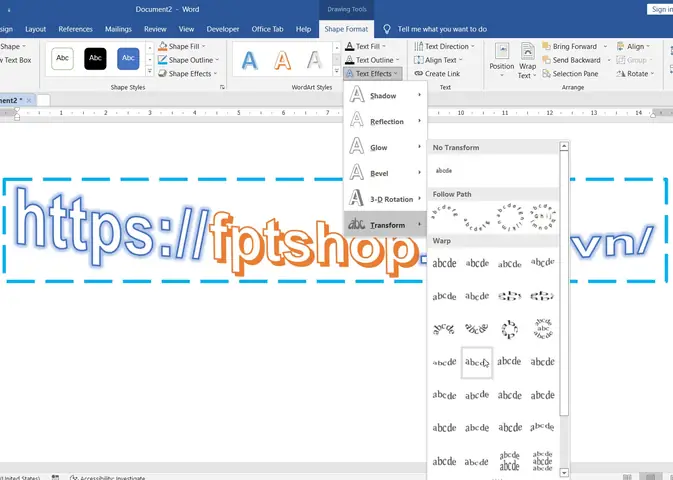
Task: Open the Bevel submenu
Action: (385, 173)
